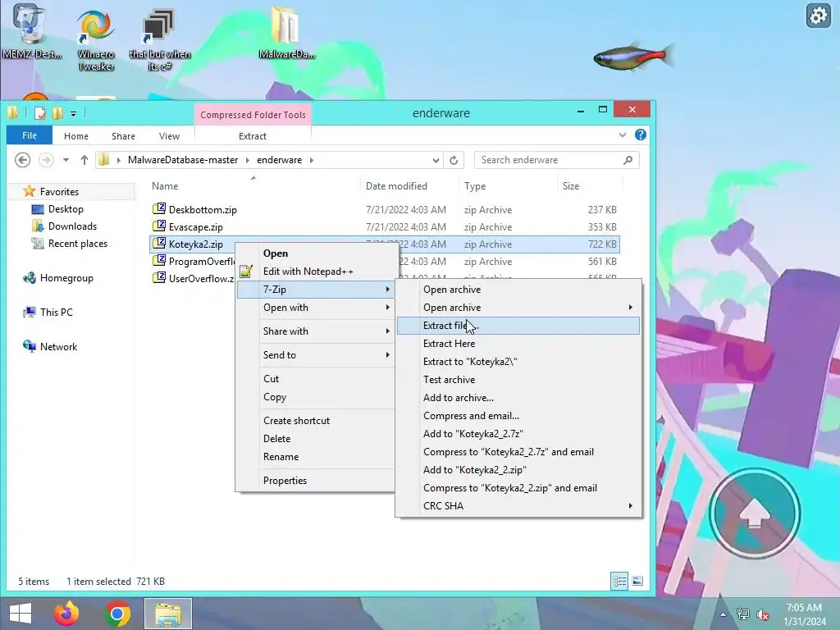Choose Add to "Koteyka2_2.zip"
840x630 pixels.
(518, 470)
